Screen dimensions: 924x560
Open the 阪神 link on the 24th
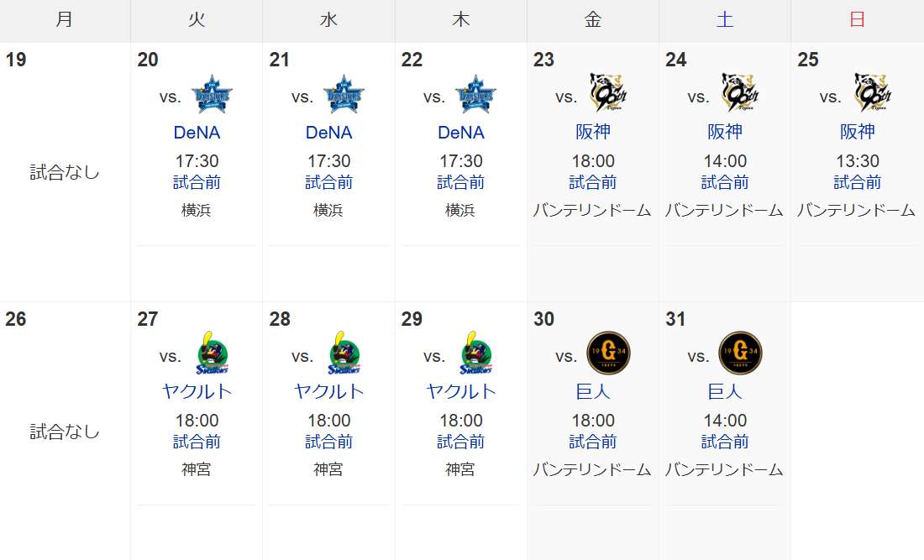(725, 132)
